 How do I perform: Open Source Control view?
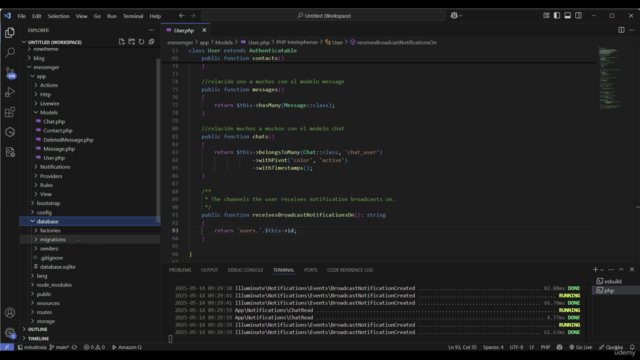[x=10, y=72]
